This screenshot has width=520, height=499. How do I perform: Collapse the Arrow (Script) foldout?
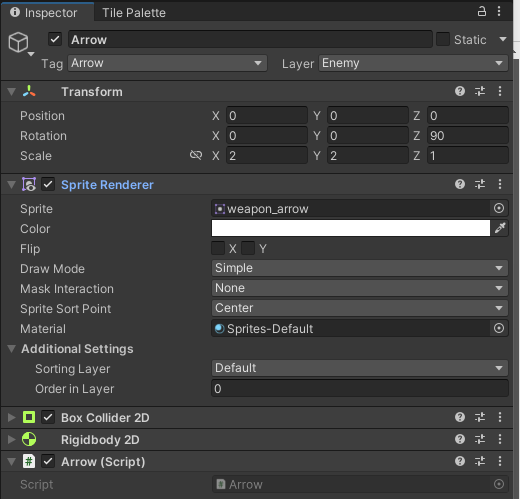point(12,462)
